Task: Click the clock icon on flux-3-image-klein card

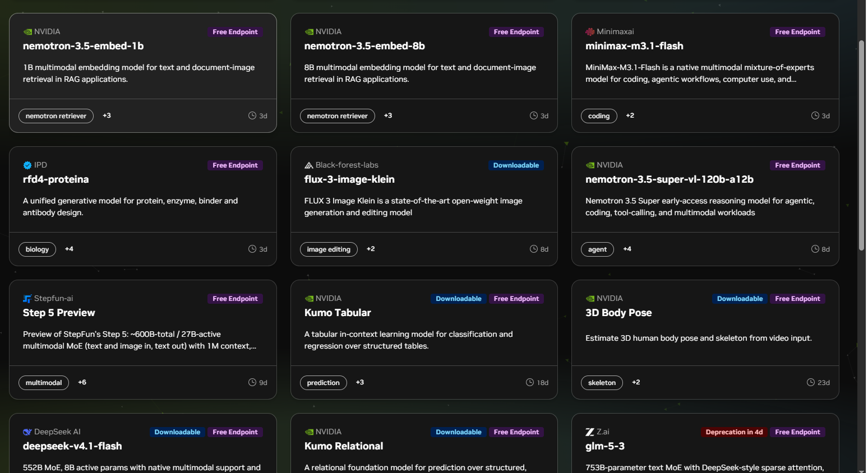Action: 534,249
